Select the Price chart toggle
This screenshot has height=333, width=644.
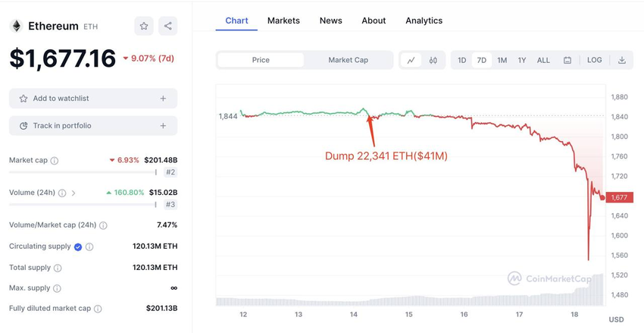click(x=261, y=60)
